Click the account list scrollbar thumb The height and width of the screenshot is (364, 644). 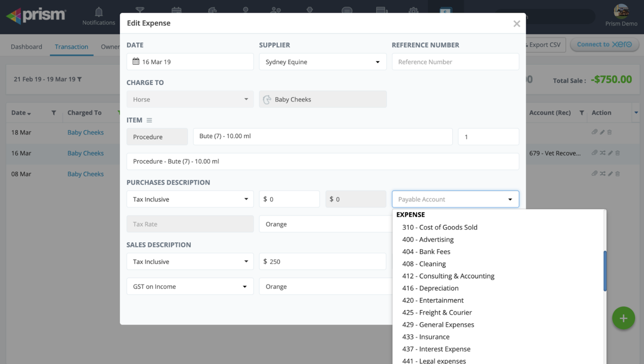pyautogui.click(x=605, y=271)
